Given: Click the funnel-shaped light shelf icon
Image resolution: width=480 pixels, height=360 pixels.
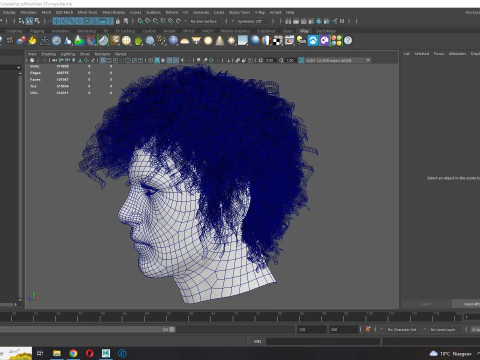Looking at the screenshot, I should [196, 41].
